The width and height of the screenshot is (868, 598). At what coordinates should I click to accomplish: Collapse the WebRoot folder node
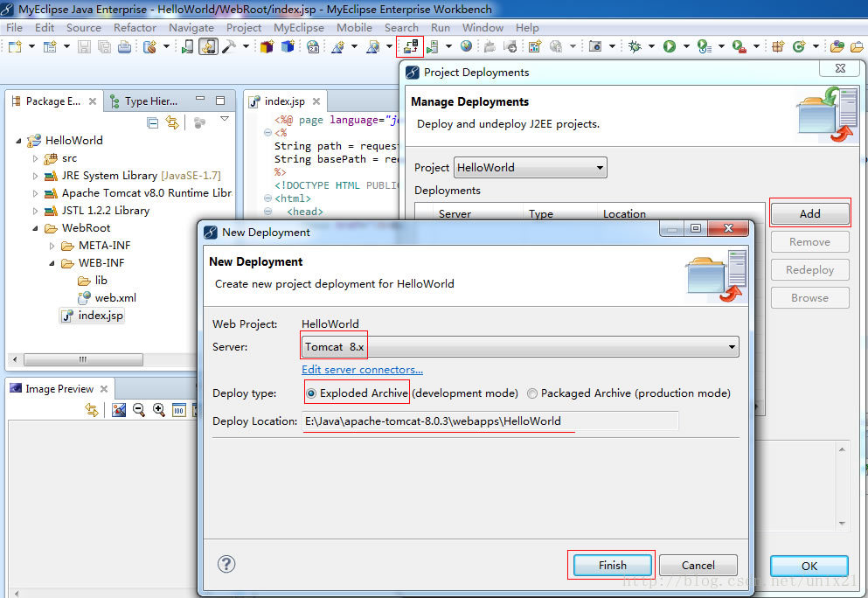coord(36,229)
